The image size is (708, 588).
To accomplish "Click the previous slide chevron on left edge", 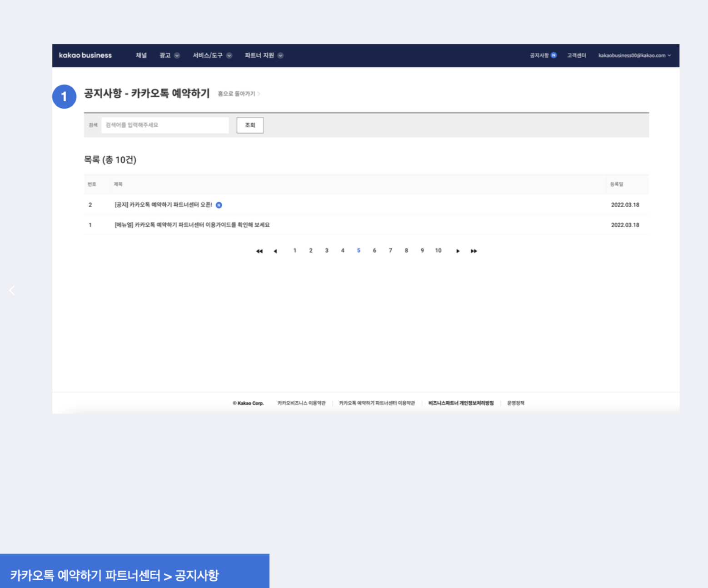I will [12, 290].
